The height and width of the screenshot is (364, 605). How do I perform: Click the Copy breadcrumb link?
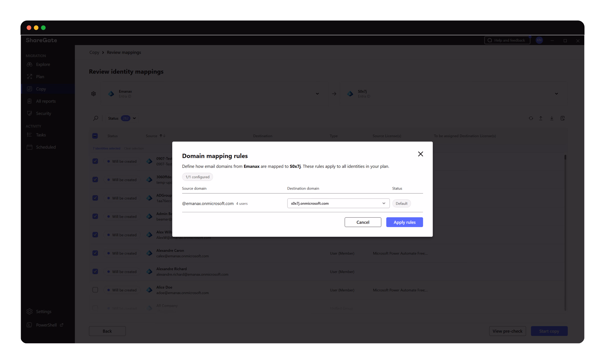(x=94, y=52)
